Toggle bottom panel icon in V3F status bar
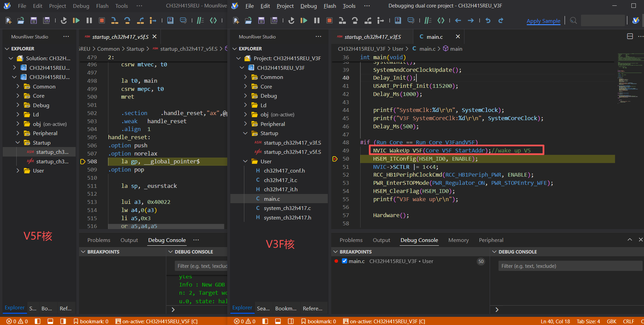This screenshot has height=325, width=644. [x=278, y=321]
